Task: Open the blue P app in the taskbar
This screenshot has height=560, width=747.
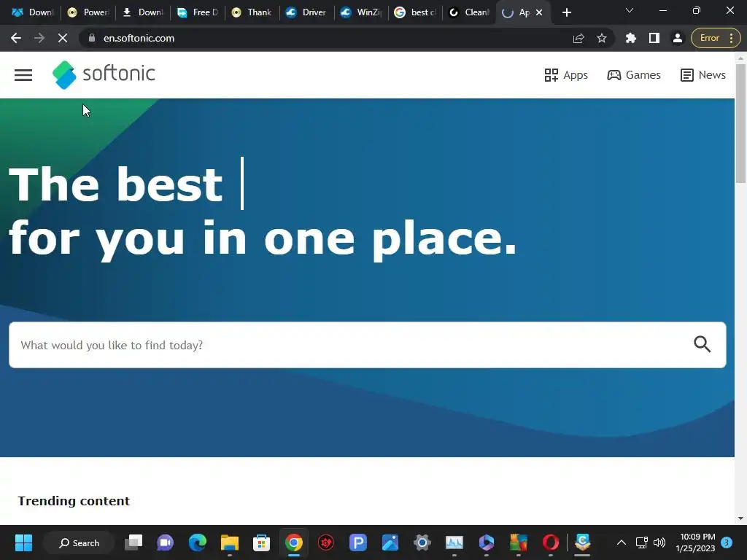Action: [x=357, y=542]
